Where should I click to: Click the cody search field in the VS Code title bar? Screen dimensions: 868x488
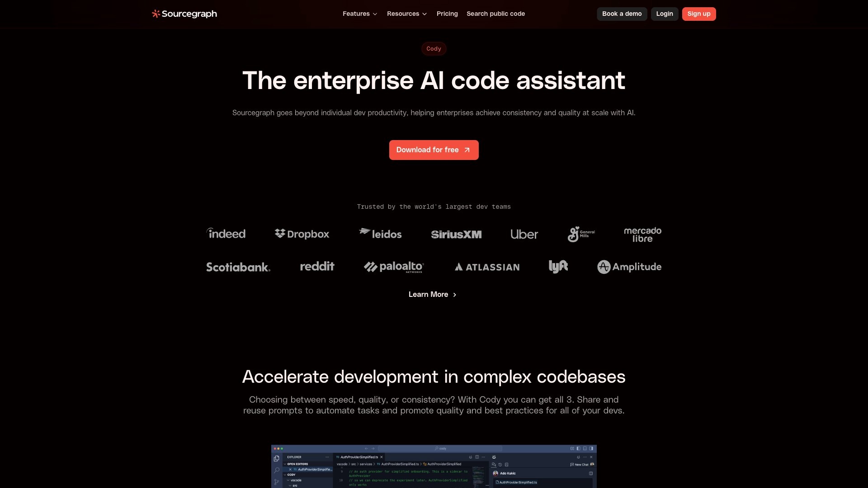[441, 448]
